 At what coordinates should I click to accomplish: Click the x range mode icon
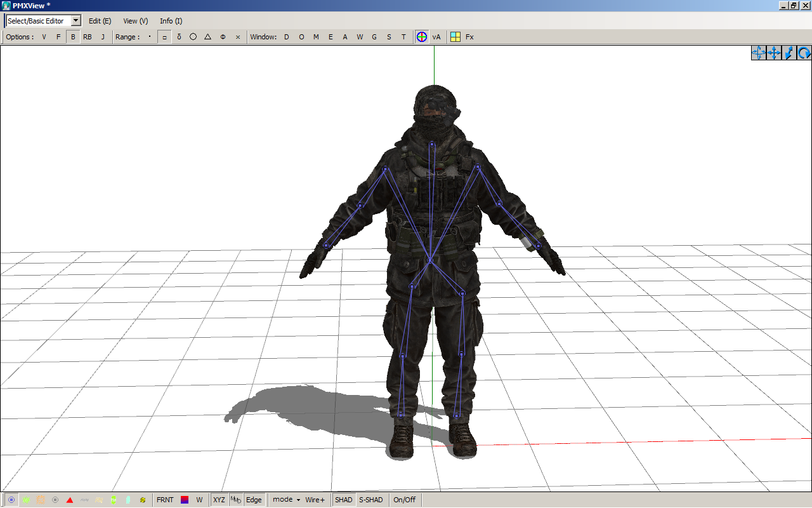tap(238, 37)
